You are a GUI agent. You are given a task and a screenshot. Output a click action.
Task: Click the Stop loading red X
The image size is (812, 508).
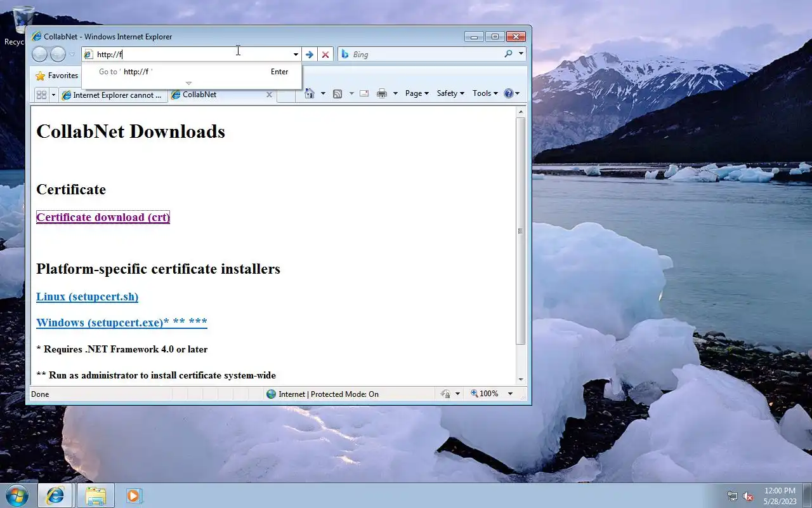pos(325,55)
